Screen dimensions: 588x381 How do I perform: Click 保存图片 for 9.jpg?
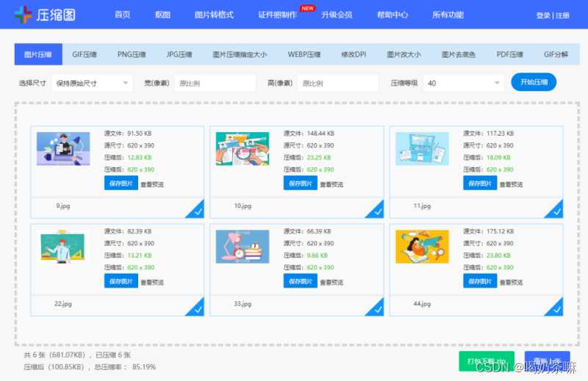coord(121,184)
